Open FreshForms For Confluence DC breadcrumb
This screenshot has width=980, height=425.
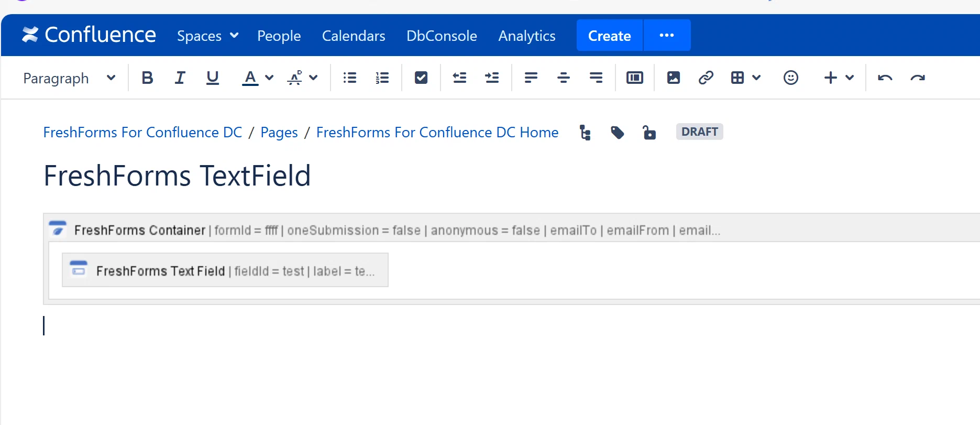(142, 132)
